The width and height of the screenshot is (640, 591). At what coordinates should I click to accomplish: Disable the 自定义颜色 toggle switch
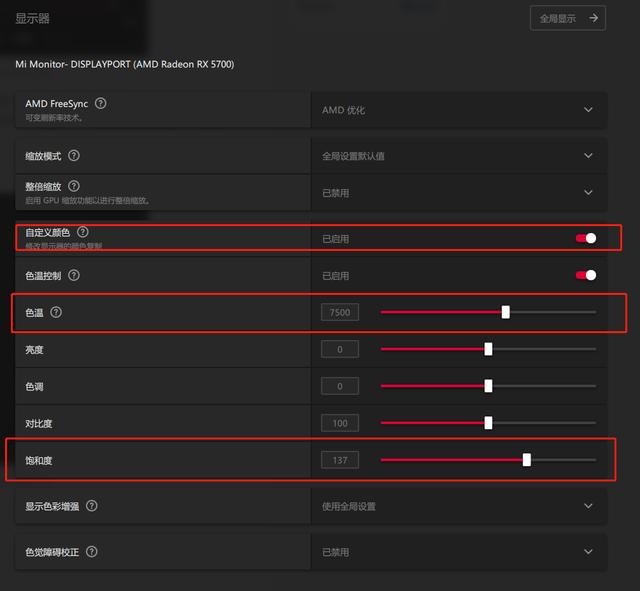click(x=586, y=238)
